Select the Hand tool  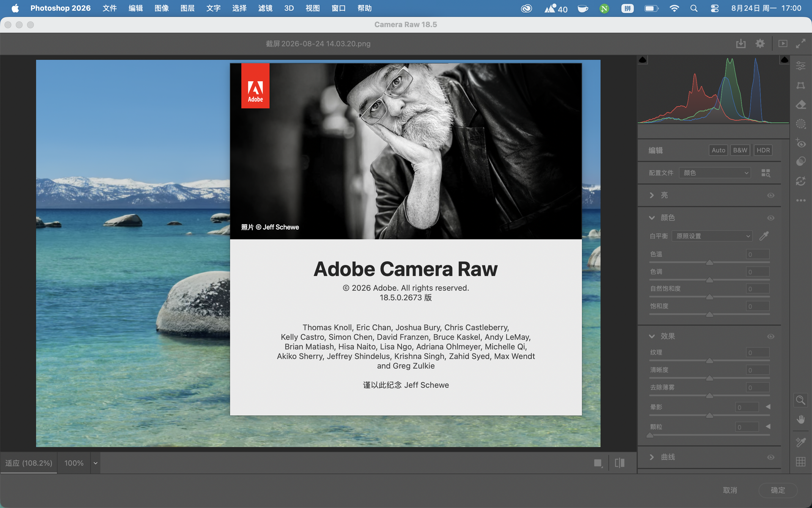(801, 420)
